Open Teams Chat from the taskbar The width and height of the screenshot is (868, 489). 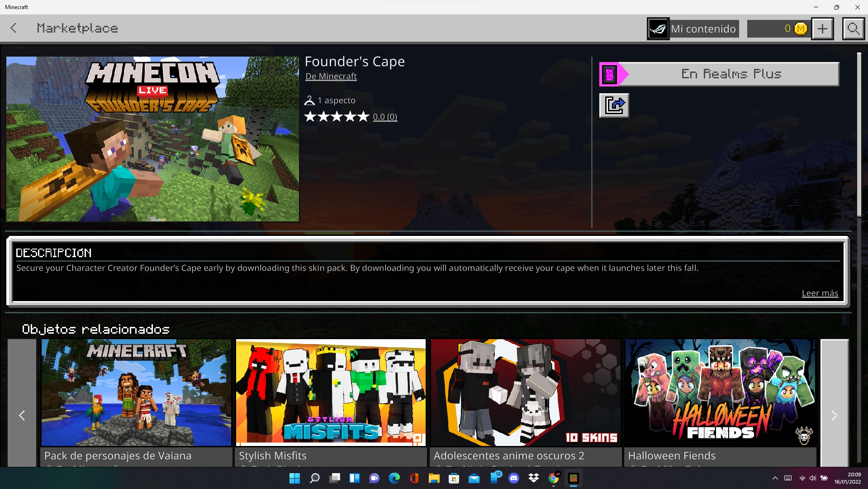[374, 478]
